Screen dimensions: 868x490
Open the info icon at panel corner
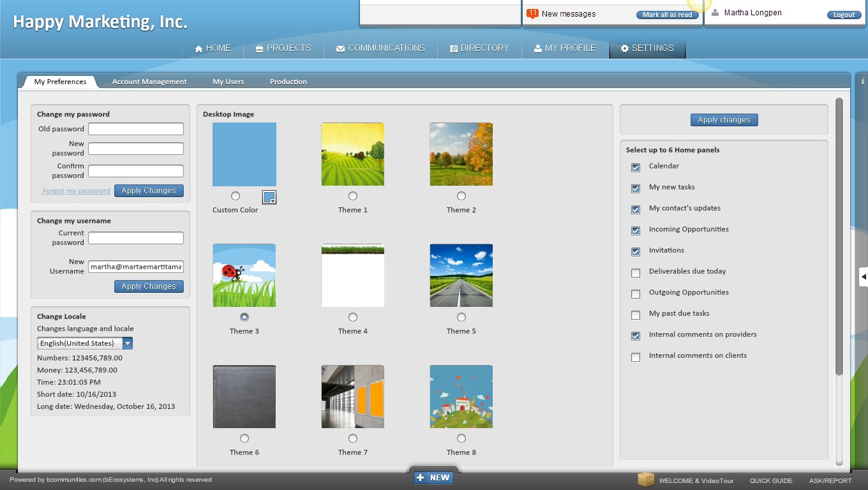[862, 81]
